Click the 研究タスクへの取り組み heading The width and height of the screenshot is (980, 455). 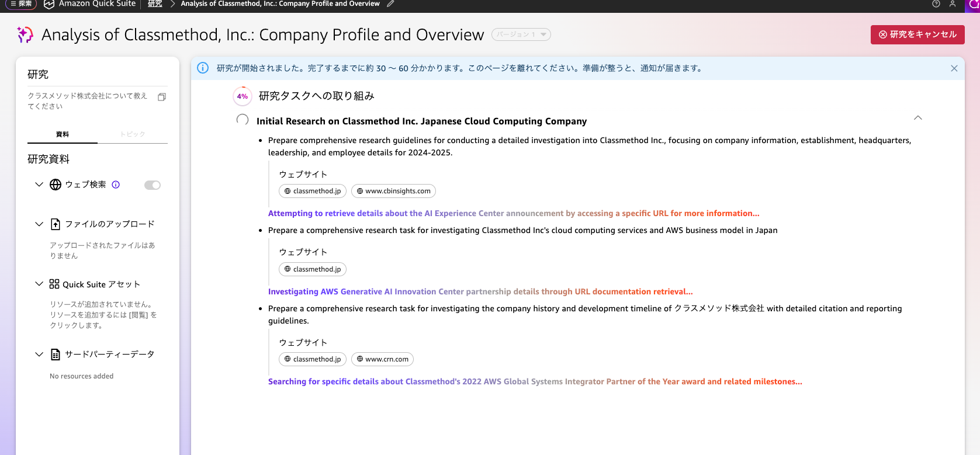pyautogui.click(x=316, y=96)
